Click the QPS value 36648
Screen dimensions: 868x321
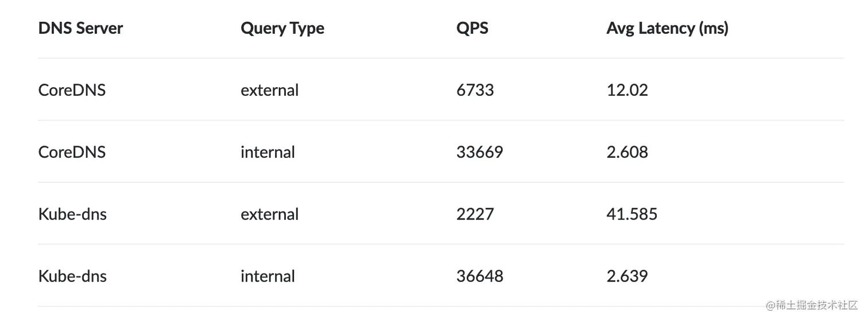479,276
